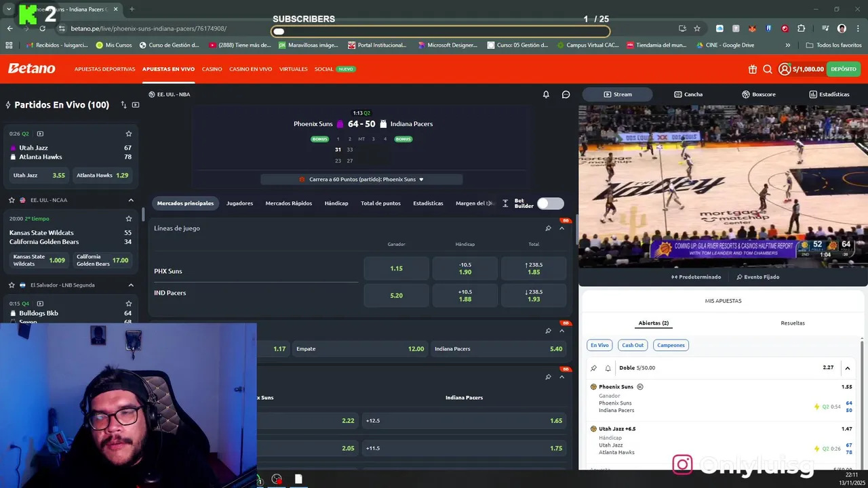Screen dimensions: 868x488
Task: Reload the page in the browser
Action: [x=43, y=28]
